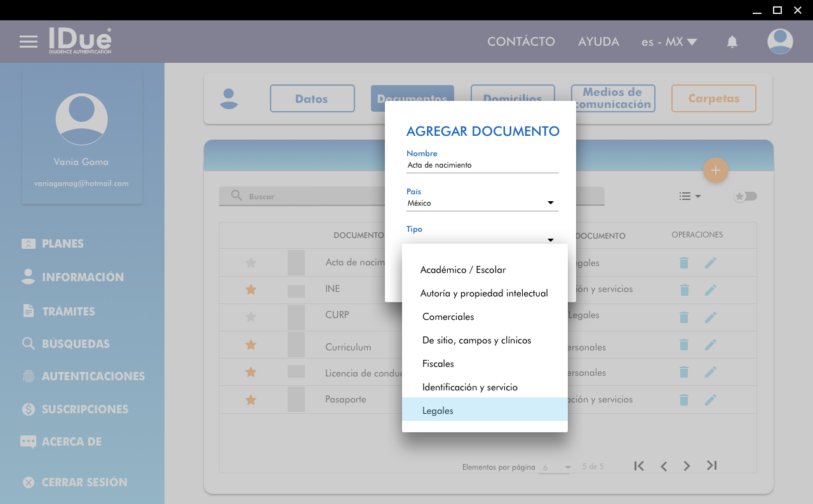This screenshot has width=813, height=504.
Task: Toggle favorite star for Acta de nacimiento
Action: [x=251, y=263]
